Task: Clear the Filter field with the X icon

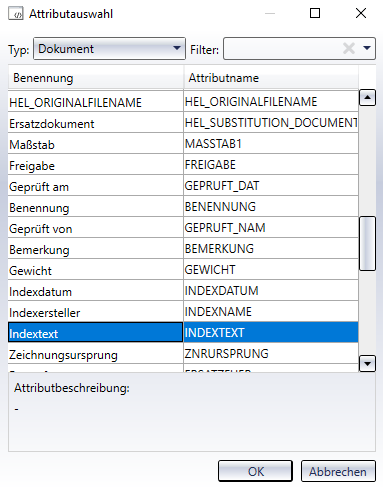Action: pyautogui.click(x=349, y=49)
